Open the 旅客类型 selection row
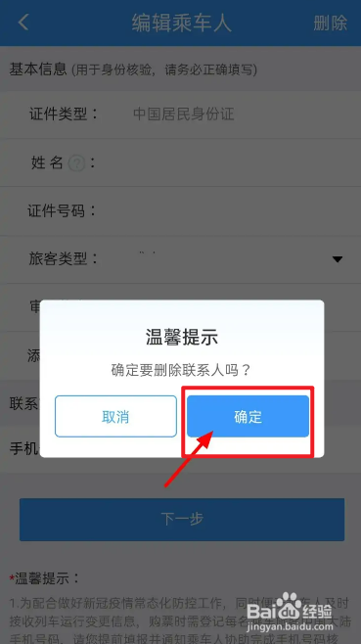Viewport: 361px width, 644px height. click(x=181, y=258)
